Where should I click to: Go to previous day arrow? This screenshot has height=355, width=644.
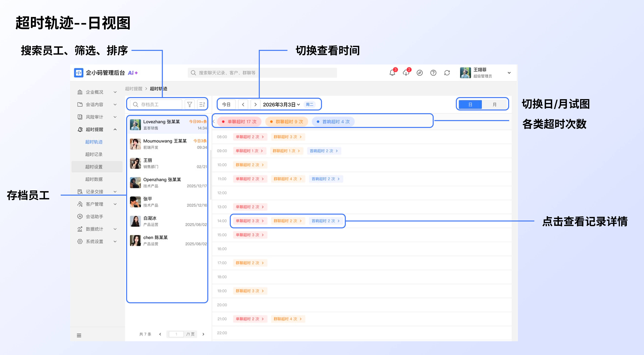[243, 104]
